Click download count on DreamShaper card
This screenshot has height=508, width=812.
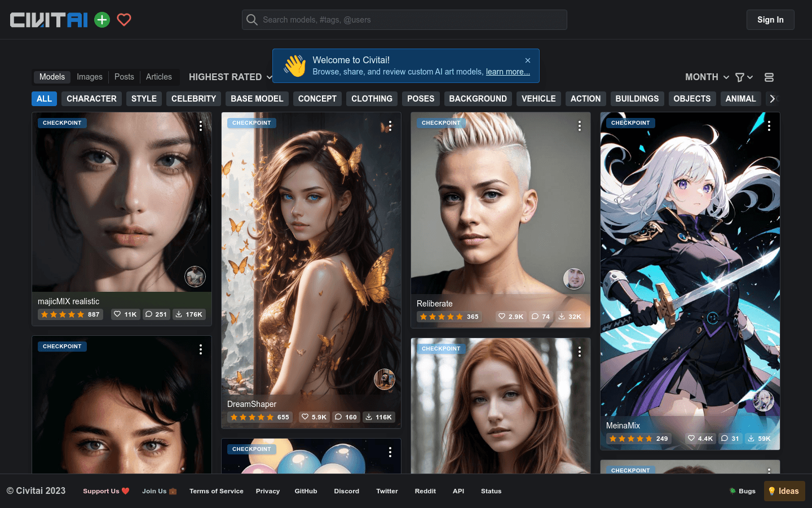click(x=378, y=417)
